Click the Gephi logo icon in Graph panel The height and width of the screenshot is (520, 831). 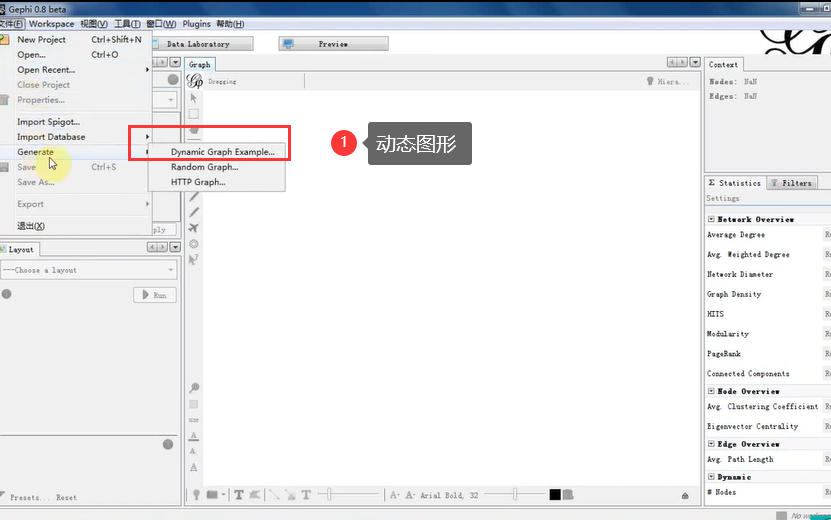pyautogui.click(x=195, y=81)
